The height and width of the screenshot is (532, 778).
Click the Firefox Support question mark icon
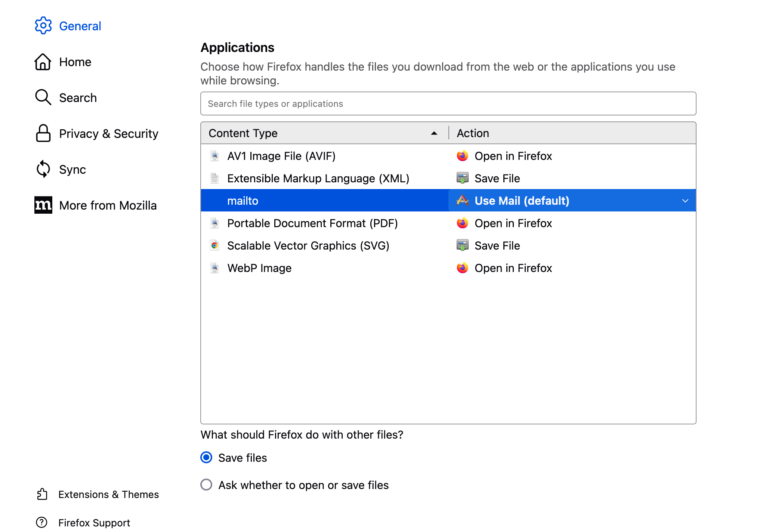pyautogui.click(x=41, y=522)
